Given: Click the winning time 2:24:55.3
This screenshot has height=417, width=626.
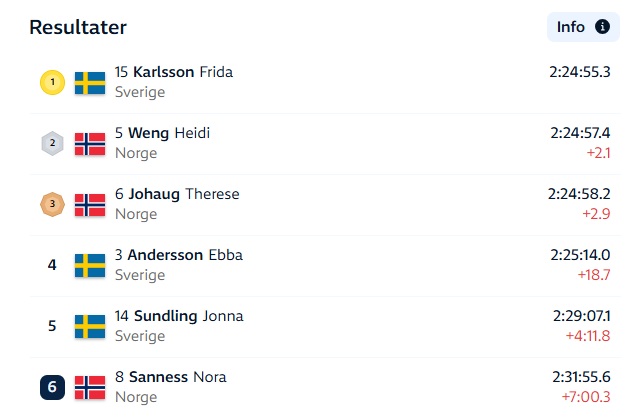Looking at the screenshot, I should tap(580, 72).
